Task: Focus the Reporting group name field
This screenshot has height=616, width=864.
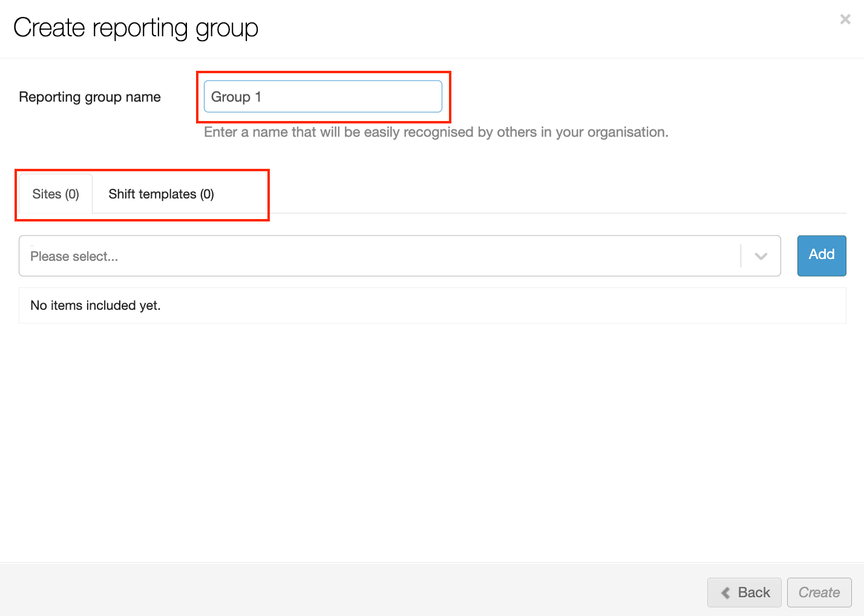Action: [x=322, y=97]
